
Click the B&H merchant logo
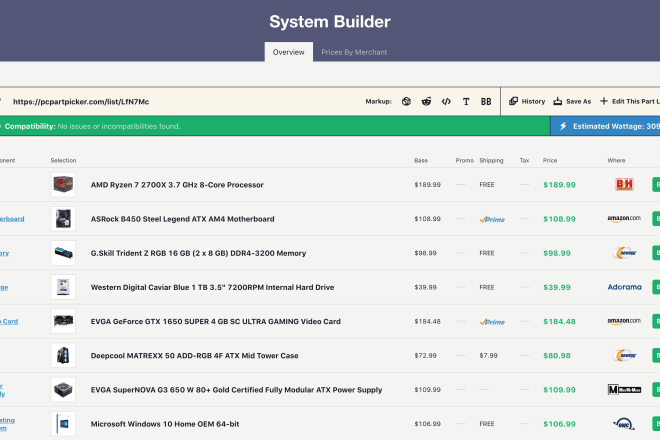pos(624,184)
